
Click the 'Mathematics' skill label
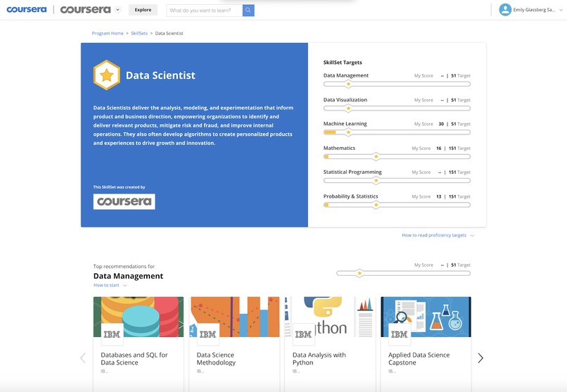point(339,148)
